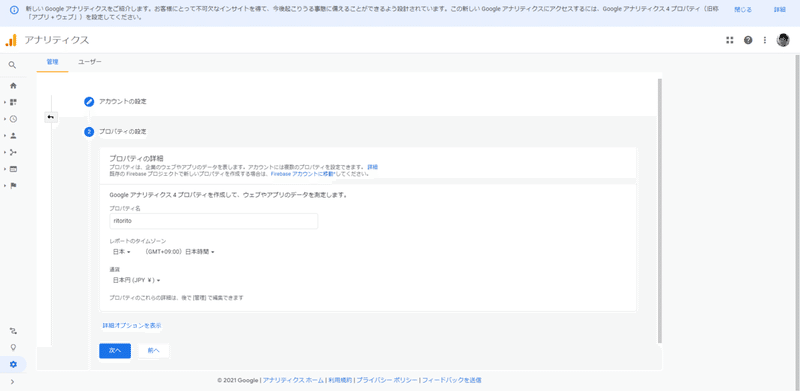Click 利用規約 footer link
The image size is (800, 391).
coord(339,380)
